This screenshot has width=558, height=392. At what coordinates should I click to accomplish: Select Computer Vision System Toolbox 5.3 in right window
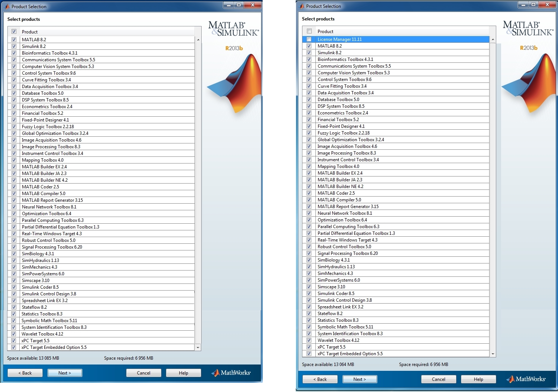pos(396,73)
